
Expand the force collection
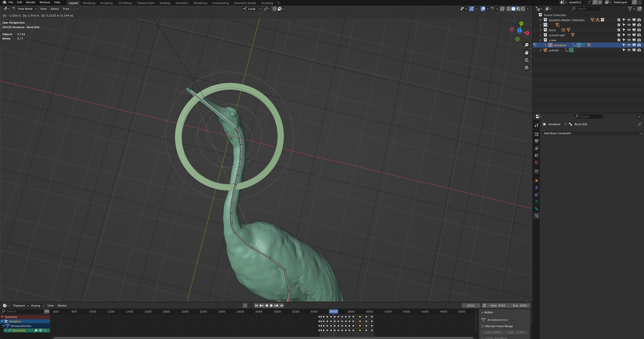coord(540,30)
